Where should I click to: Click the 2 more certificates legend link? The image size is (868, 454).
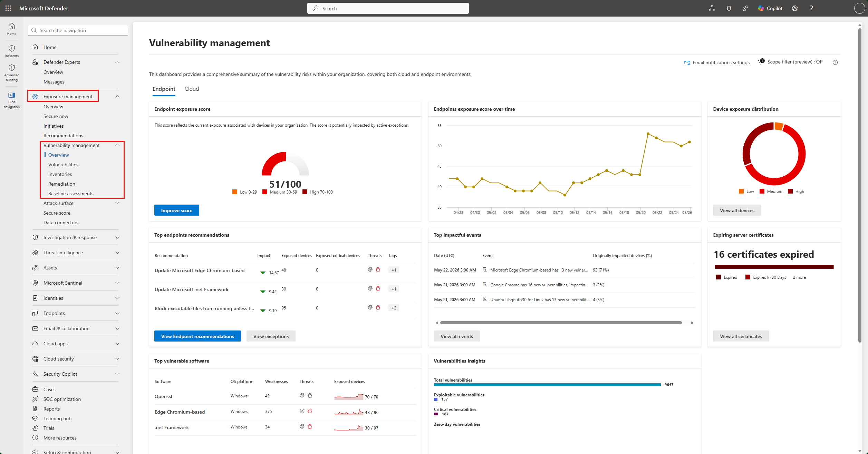click(799, 277)
